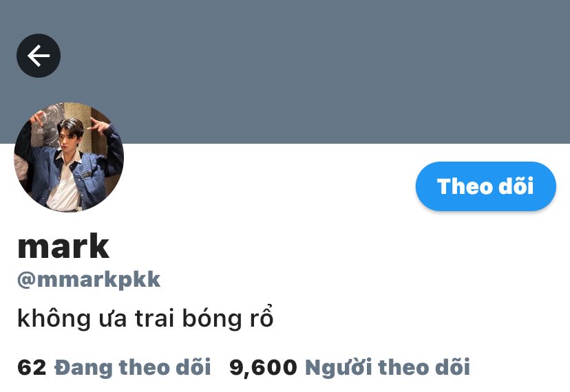View the circular avatar photo of the person in a blue jacket
This screenshot has width=570, height=392.
pos(69,157)
